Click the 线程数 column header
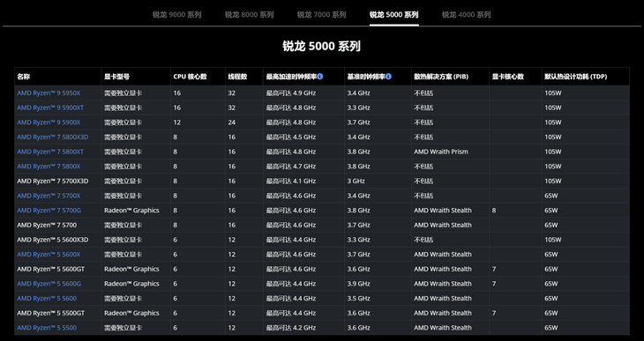Screen dimensions: 644x341 click(x=237, y=77)
